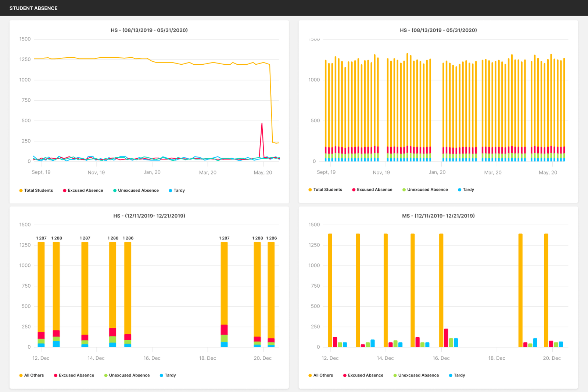Click the MS - (12/11/2019- 12/21/2019) chart title

pos(438,216)
